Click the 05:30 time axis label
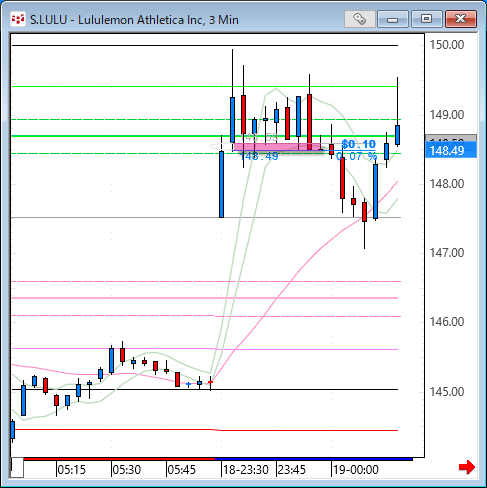 click(126, 470)
